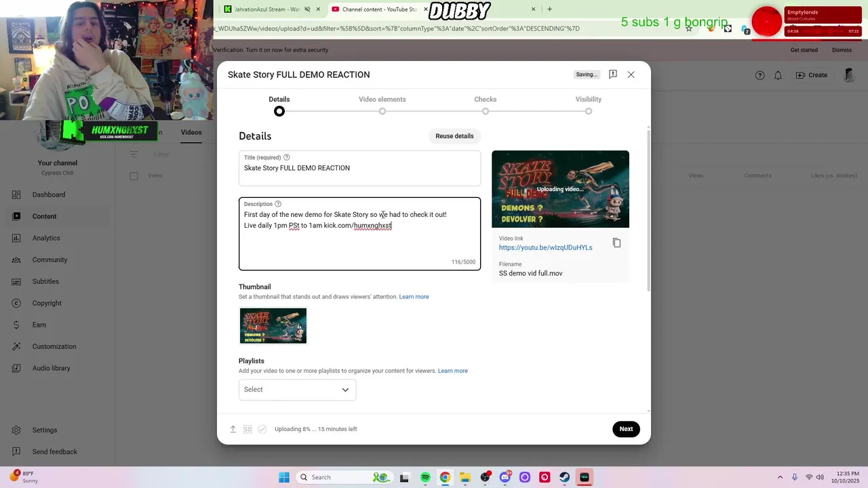Select the uploaded Skate Story thumbnail image
868x488 pixels.
273,326
